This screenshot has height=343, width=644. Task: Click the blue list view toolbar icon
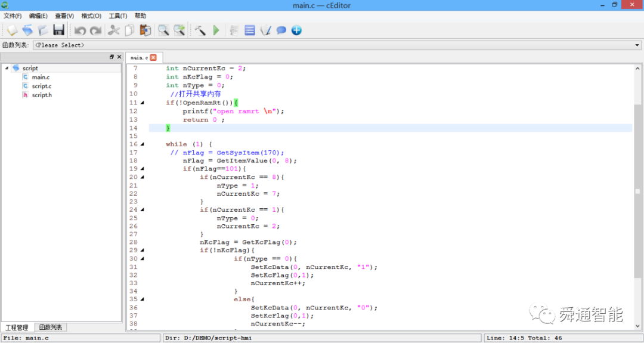click(x=250, y=30)
